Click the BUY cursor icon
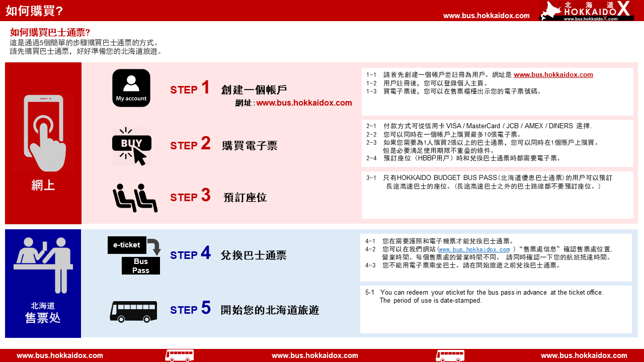The height and width of the screenshot is (362, 644). point(131,147)
